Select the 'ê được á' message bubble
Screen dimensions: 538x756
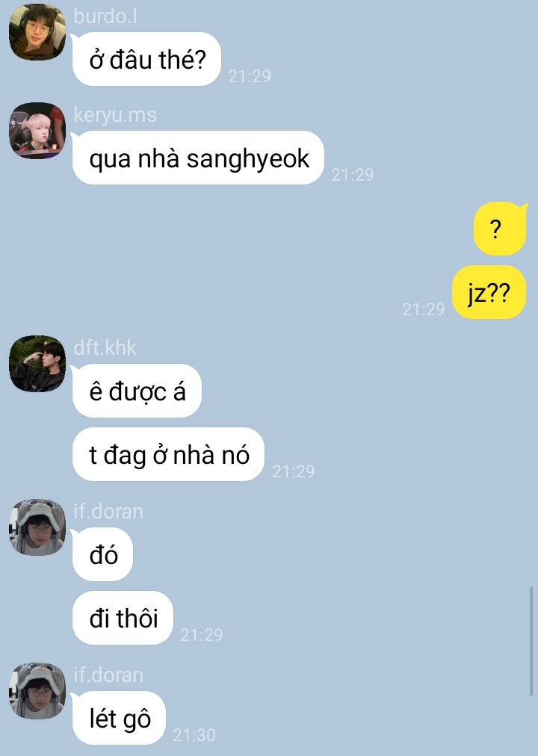point(137,391)
